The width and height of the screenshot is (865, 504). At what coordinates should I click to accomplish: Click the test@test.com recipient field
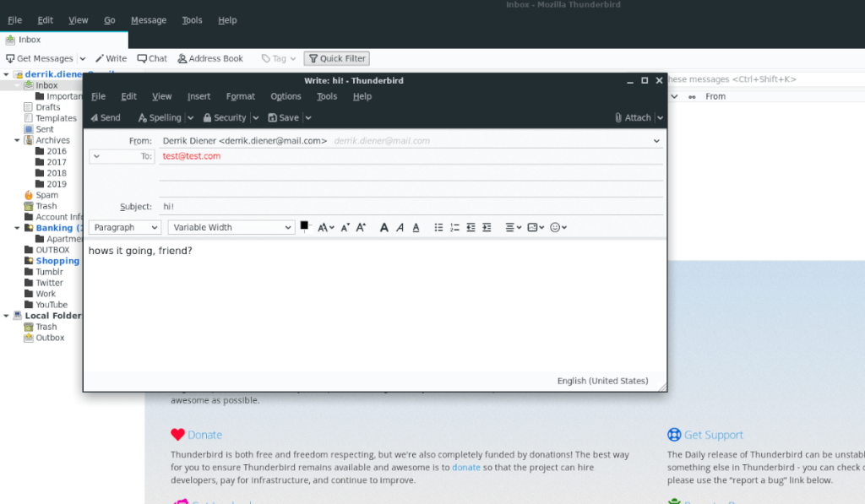pyautogui.click(x=192, y=155)
